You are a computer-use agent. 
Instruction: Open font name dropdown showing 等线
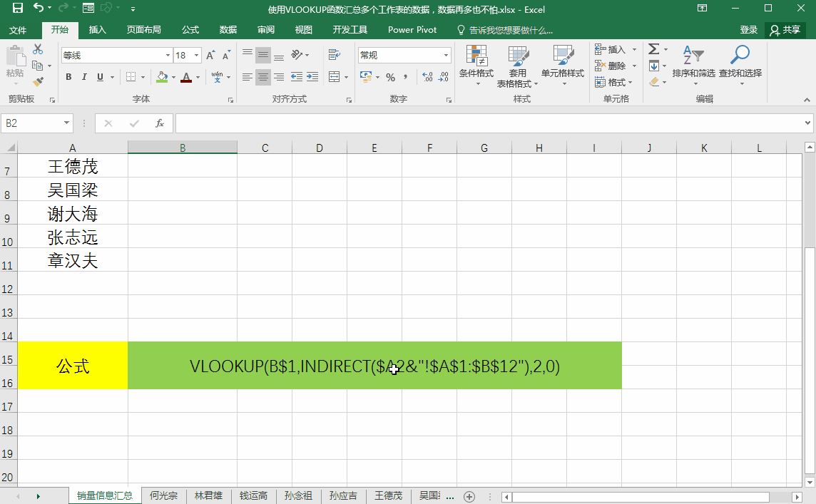click(168, 55)
